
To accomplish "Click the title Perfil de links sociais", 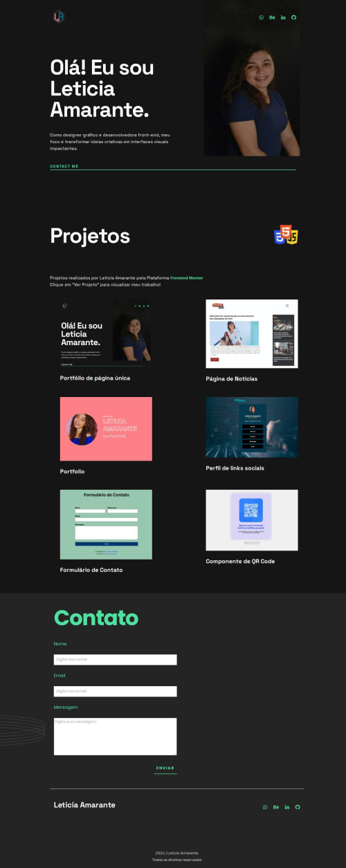I will tap(235, 468).
